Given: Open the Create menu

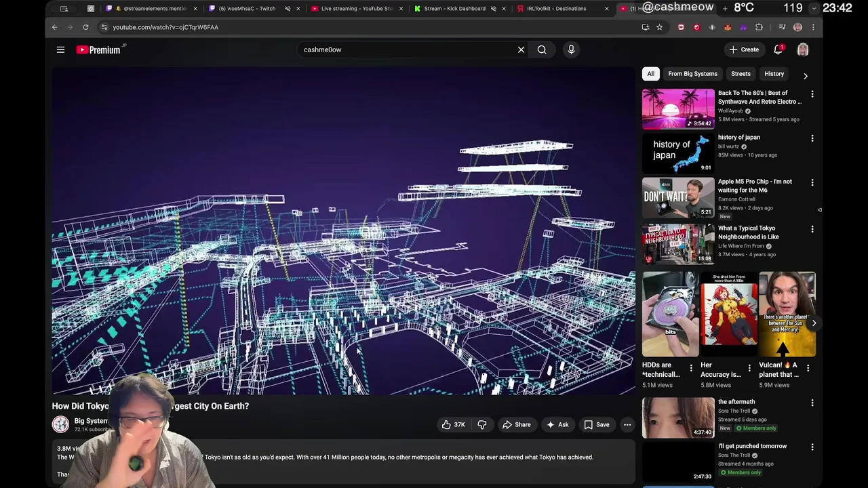Looking at the screenshot, I should tap(744, 49).
